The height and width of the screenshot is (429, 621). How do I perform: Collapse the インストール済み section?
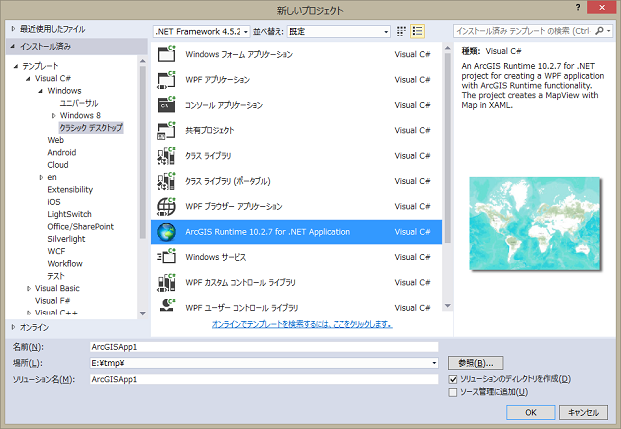[x=13, y=46]
